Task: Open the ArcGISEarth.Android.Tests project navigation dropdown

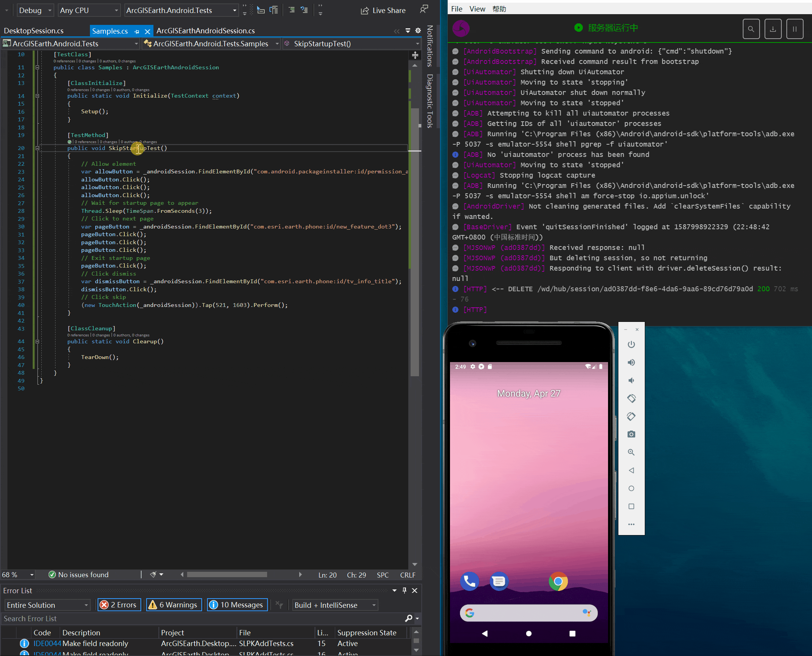Action: pyautogui.click(x=70, y=44)
